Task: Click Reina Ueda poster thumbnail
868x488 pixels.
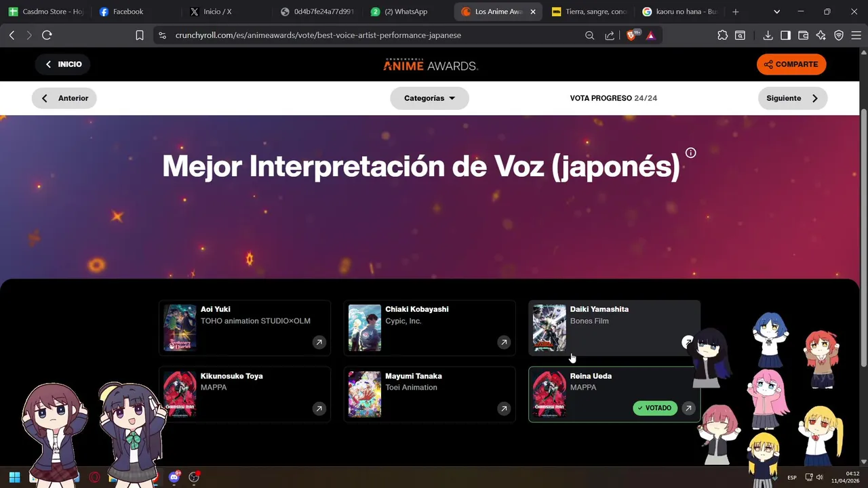Action: 549,394
